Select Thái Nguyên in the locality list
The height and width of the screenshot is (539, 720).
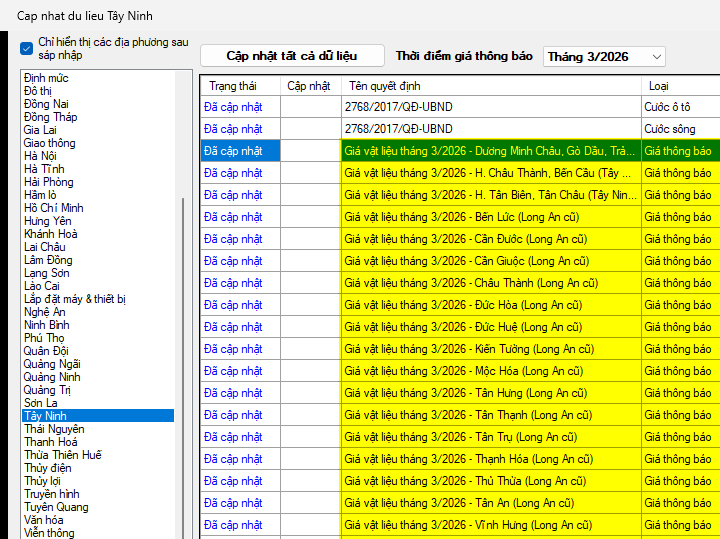(54, 429)
